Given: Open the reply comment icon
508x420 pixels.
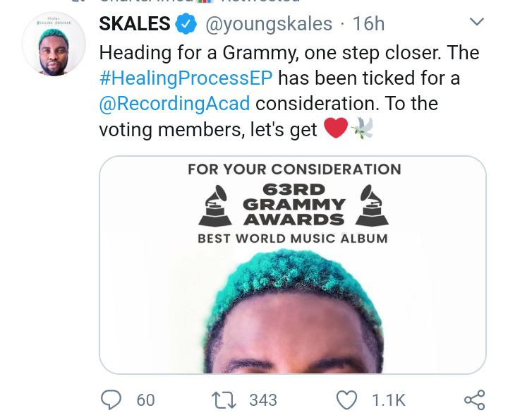Looking at the screenshot, I should [x=111, y=400].
